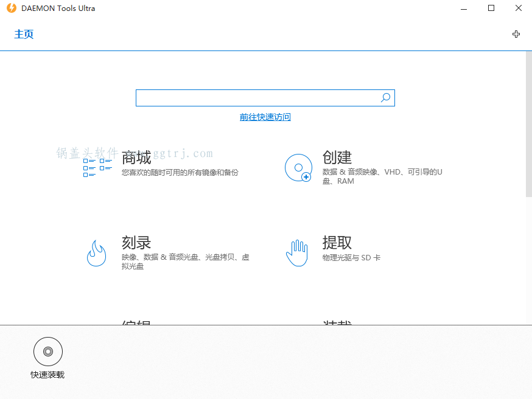
Task: Focus the search input field
Action: pos(256,98)
